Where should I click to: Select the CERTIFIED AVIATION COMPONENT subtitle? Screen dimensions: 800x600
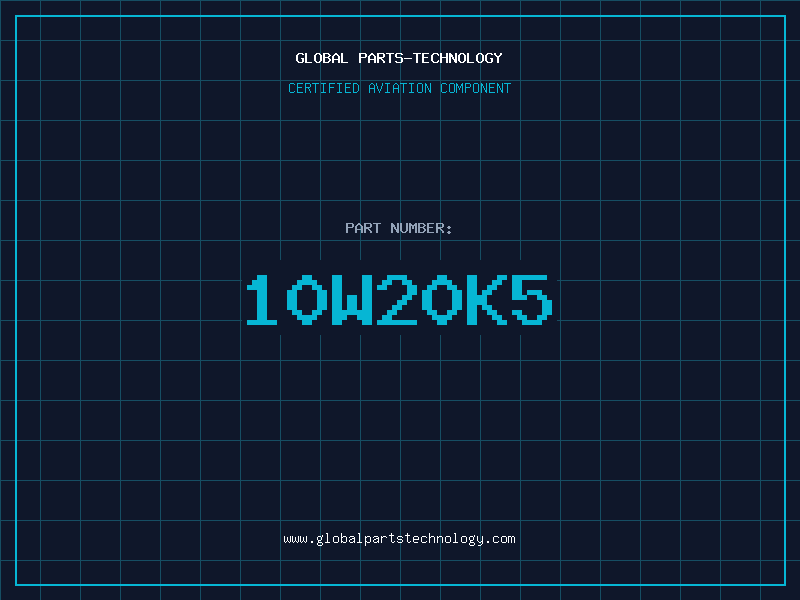(x=399, y=88)
